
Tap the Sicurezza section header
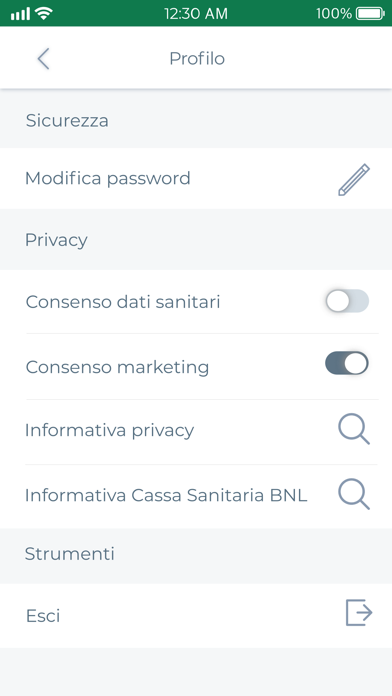(x=67, y=120)
